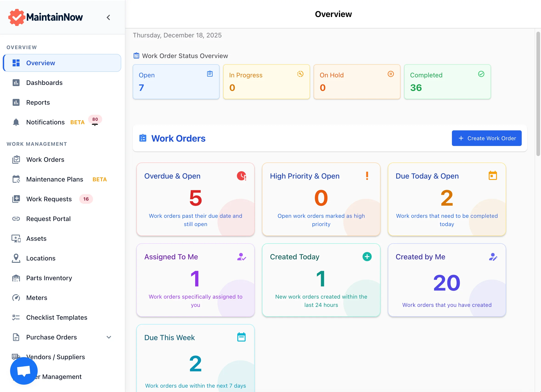
Task: Select the Open status card
Action: pos(176,81)
